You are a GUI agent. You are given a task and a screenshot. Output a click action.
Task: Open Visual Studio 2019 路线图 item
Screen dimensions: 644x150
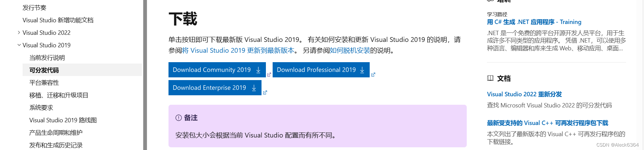[x=63, y=120]
